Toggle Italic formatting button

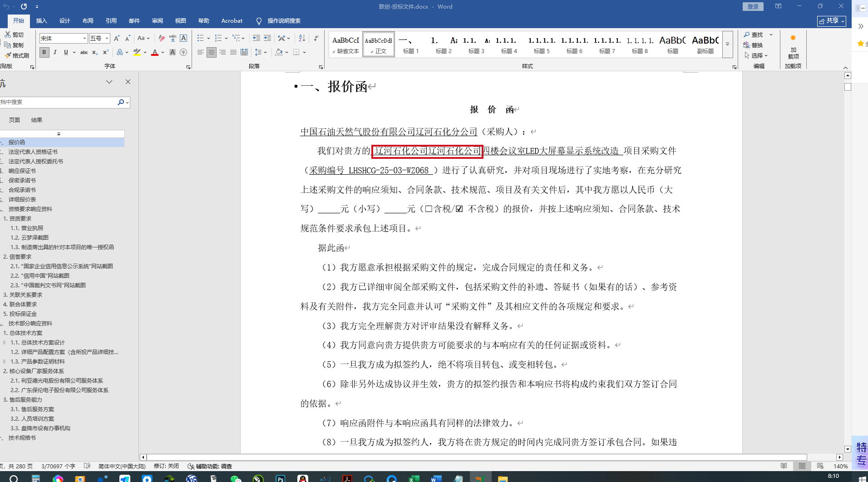(55, 53)
